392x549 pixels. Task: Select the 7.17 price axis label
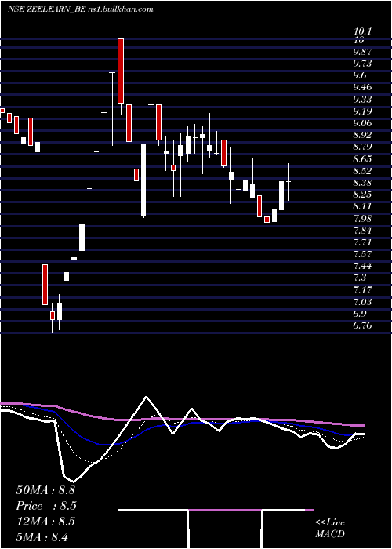point(362,290)
